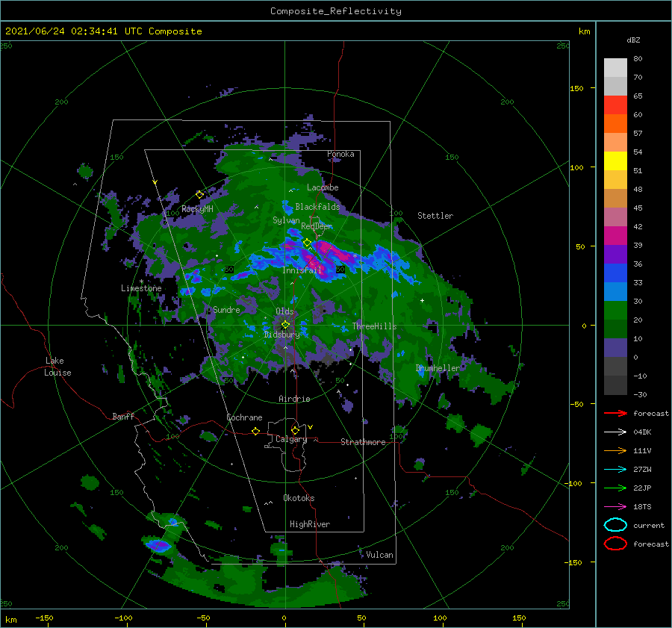Click the Limestone label
Viewport: 672px width, 628px height.
click(x=141, y=288)
